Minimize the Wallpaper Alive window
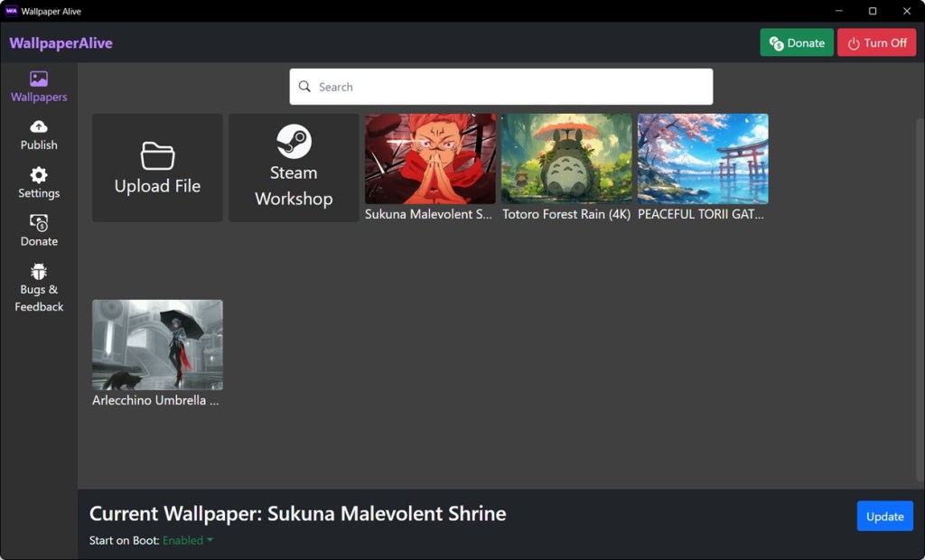This screenshot has height=560, width=925. coord(839,11)
